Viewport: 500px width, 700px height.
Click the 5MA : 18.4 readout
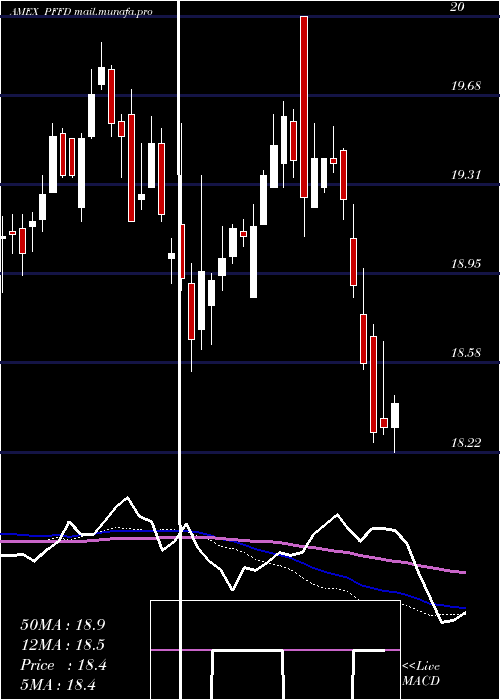click(x=58, y=685)
